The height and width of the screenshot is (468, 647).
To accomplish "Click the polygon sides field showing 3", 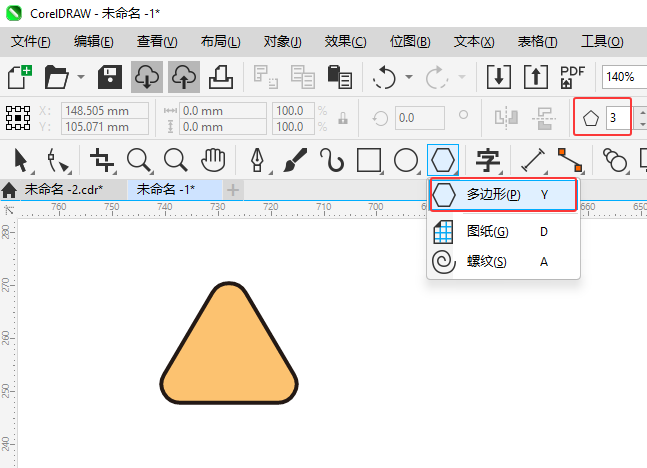I will pyautogui.click(x=618, y=118).
